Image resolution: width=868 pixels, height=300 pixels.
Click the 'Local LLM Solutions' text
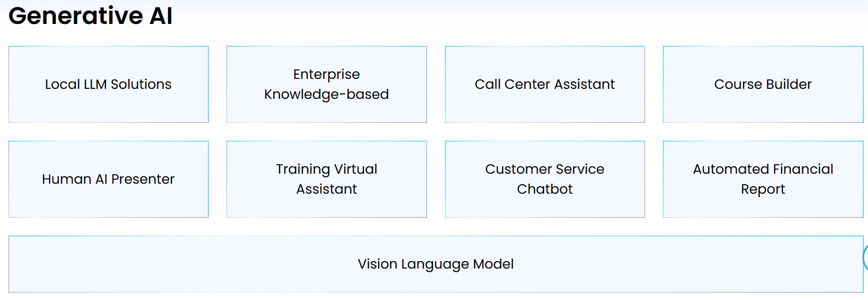[108, 84]
